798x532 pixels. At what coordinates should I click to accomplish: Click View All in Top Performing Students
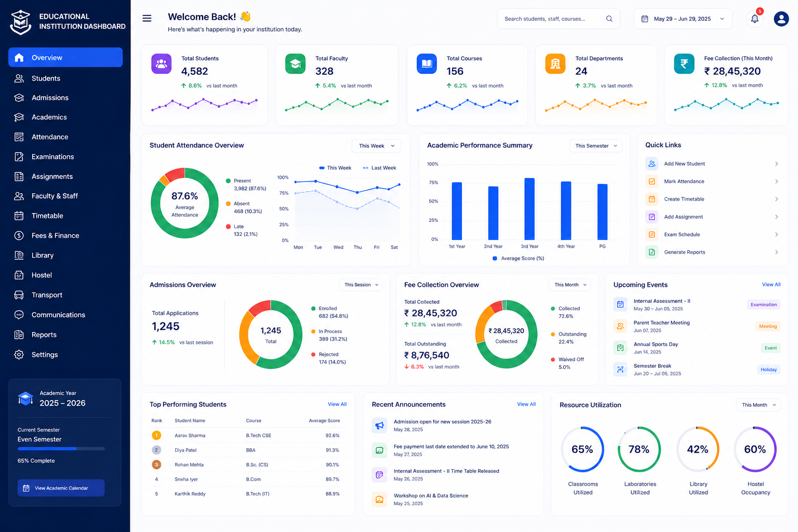(x=337, y=404)
